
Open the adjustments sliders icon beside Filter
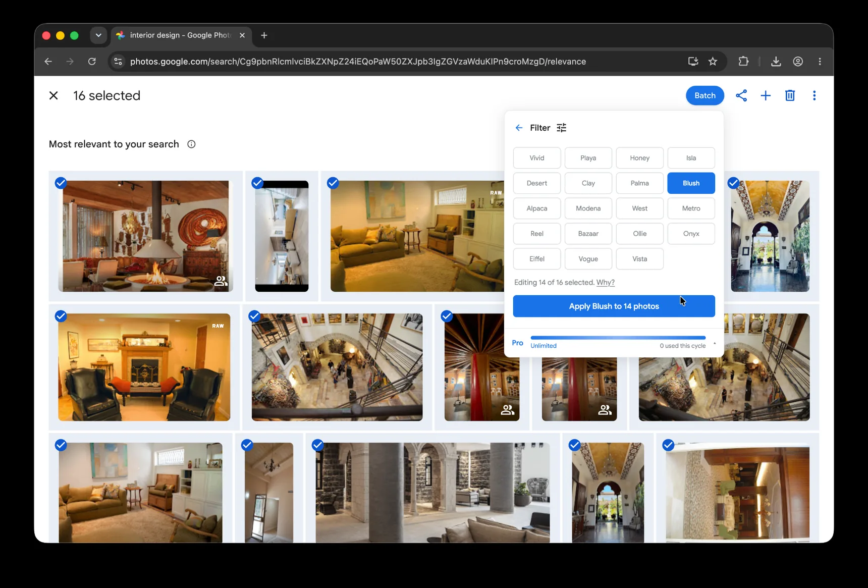tap(562, 128)
